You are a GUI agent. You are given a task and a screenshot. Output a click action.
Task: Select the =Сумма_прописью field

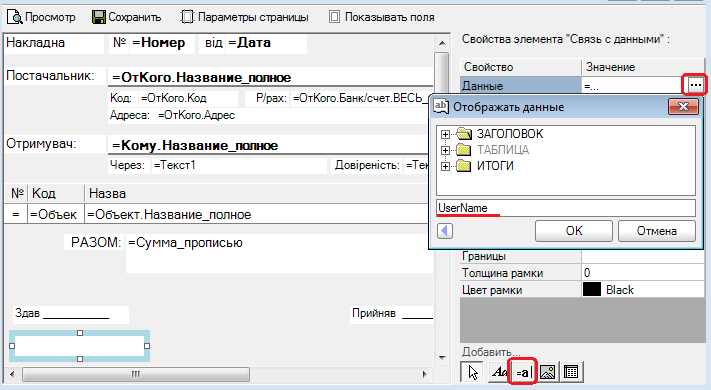coord(279,253)
